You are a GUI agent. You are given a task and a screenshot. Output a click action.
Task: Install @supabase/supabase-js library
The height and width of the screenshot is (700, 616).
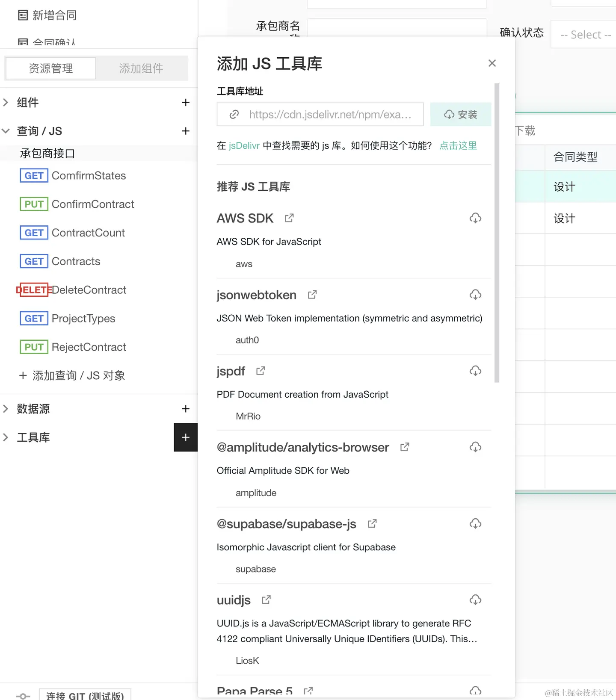point(475,523)
